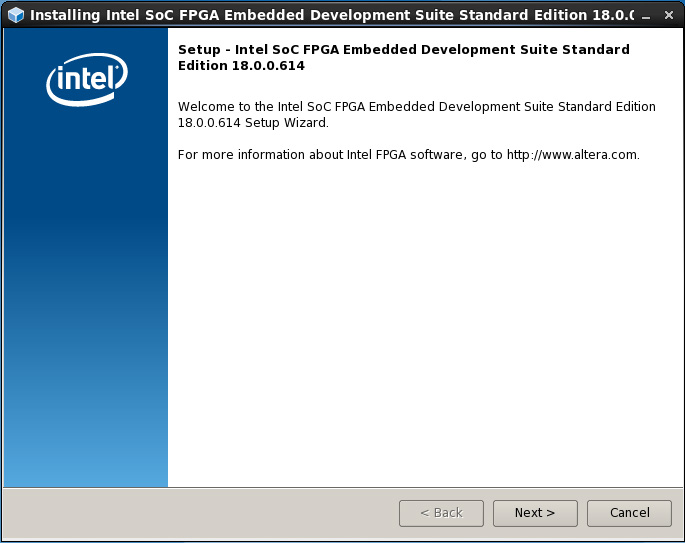Click the Next > button
The height and width of the screenshot is (543, 685).
pyautogui.click(x=535, y=513)
